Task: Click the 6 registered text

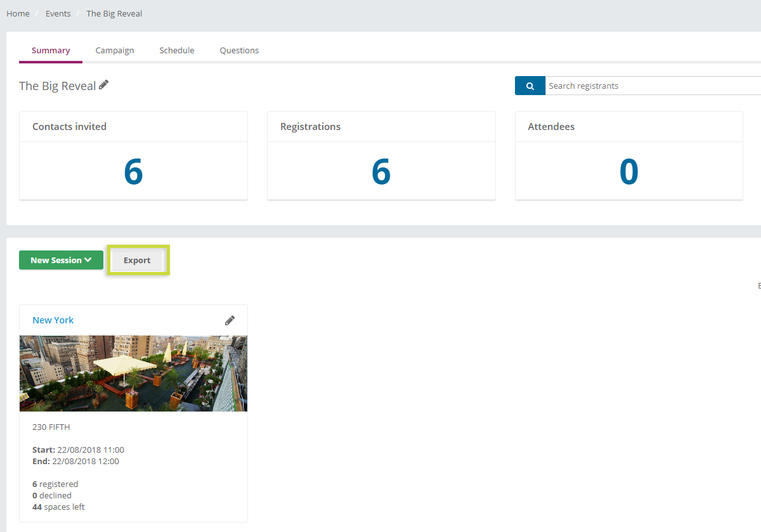Action: (x=55, y=484)
